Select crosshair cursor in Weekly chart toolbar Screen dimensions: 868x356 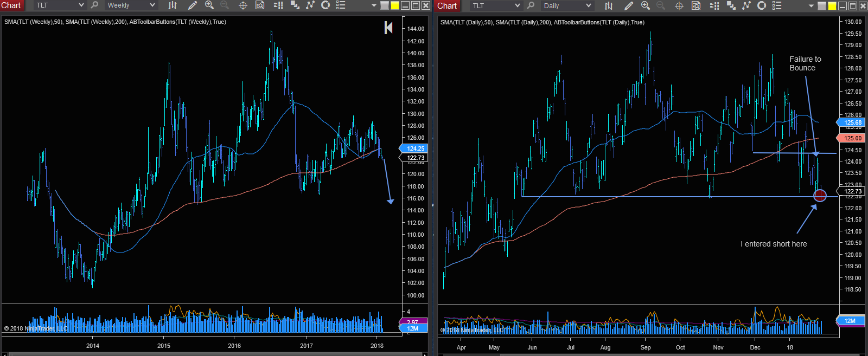click(x=243, y=5)
